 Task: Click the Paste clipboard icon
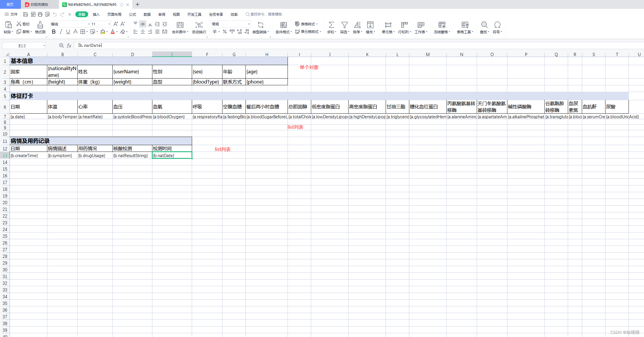click(8, 25)
